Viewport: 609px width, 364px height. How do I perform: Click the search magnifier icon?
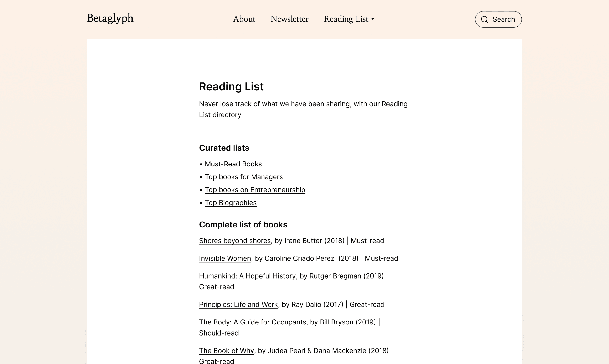pyautogui.click(x=484, y=19)
